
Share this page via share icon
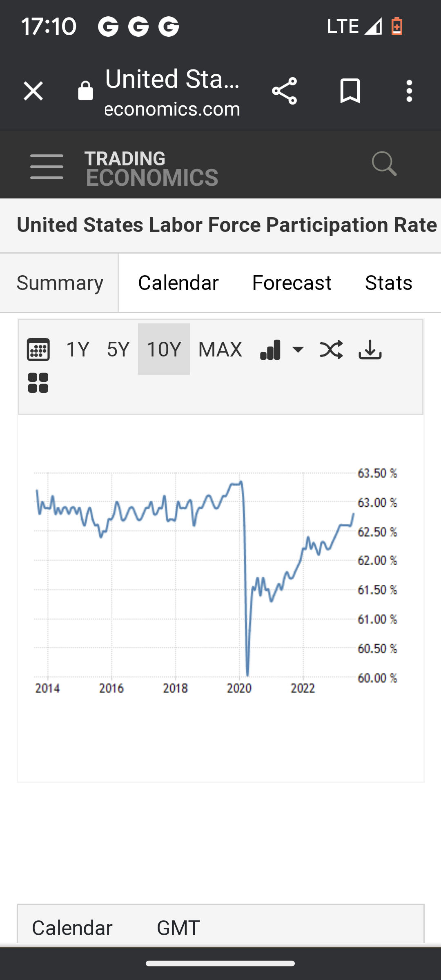[284, 91]
